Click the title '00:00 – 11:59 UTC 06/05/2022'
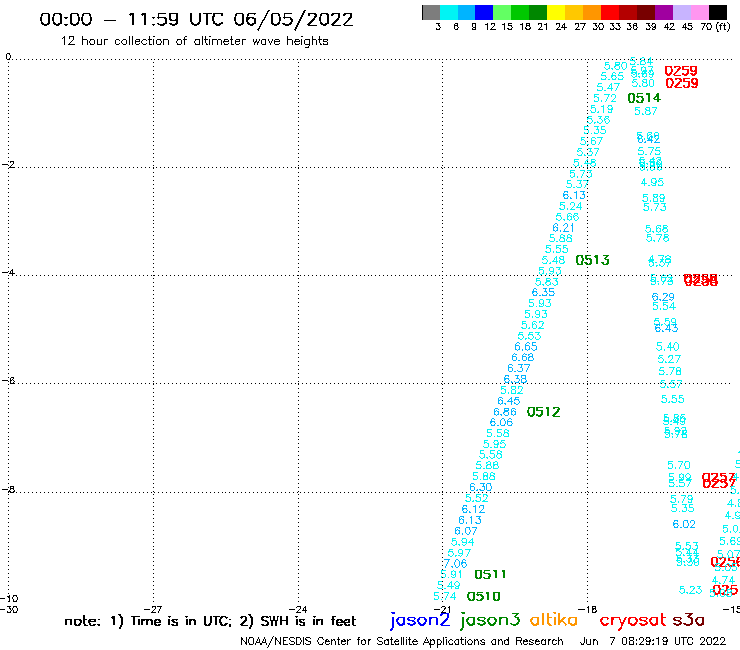This screenshot has height=650, width=740. pyautogui.click(x=196, y=19)
